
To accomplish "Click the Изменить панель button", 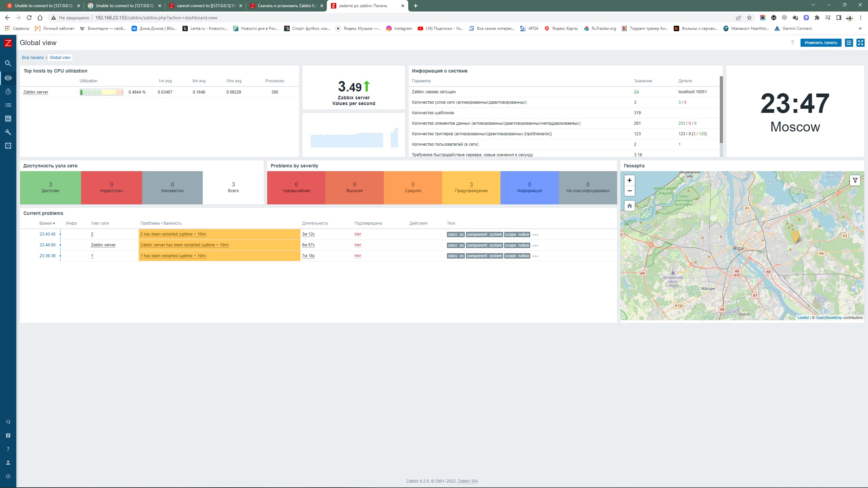I will 821,43.
